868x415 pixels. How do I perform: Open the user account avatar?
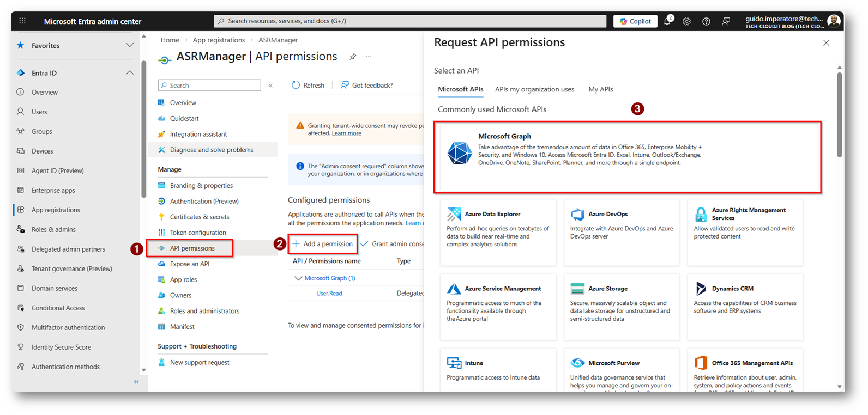[833, 21]
